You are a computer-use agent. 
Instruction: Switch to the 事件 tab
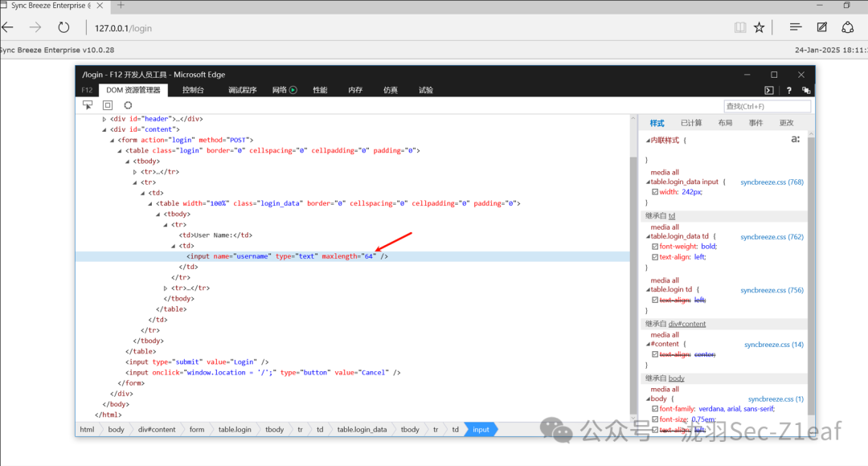tap(755, 123)
